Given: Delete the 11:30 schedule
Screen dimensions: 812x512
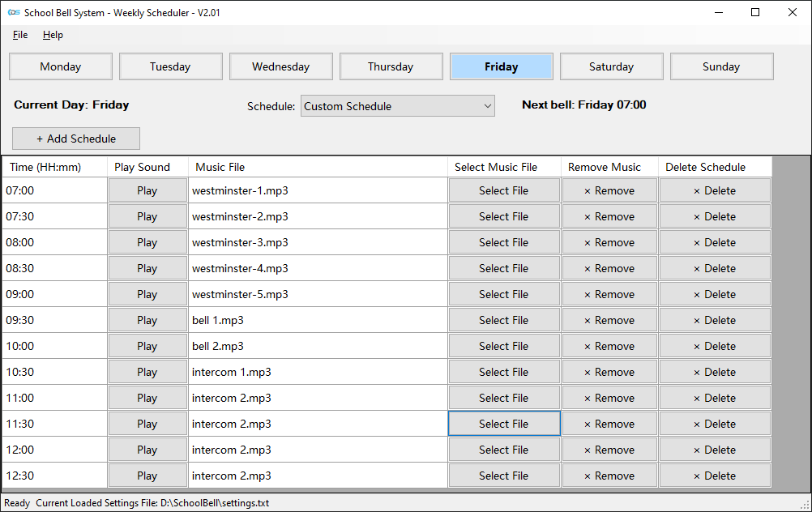Looking at the screenshot, I should [x=716, y=424].
